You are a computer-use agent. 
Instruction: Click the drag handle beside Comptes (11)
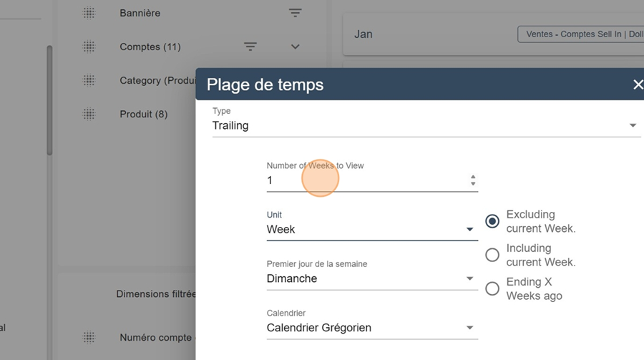pyautogui.click(x=89, y=47)
